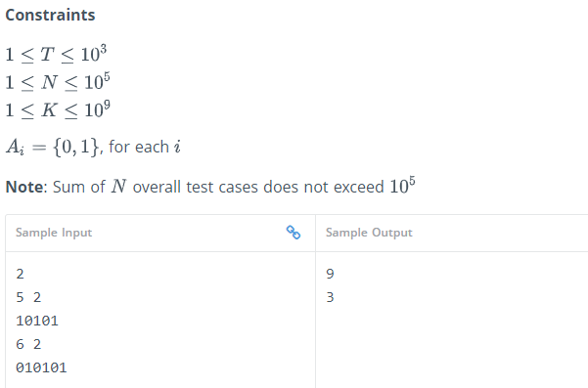Copy the sample input using the chain-link icon
Screen dimensions: 588x388
(294, 233)
